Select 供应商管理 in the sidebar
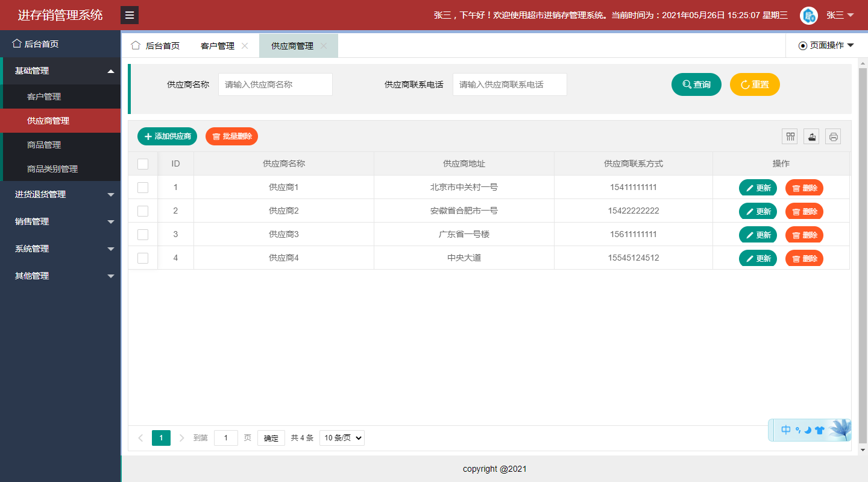The image size is (868, 482). pyautogui.click(x=60, y=121)
